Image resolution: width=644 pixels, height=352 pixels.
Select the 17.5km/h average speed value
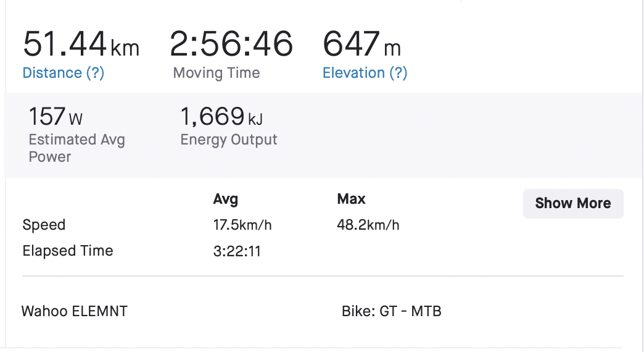tap(242, 225)
